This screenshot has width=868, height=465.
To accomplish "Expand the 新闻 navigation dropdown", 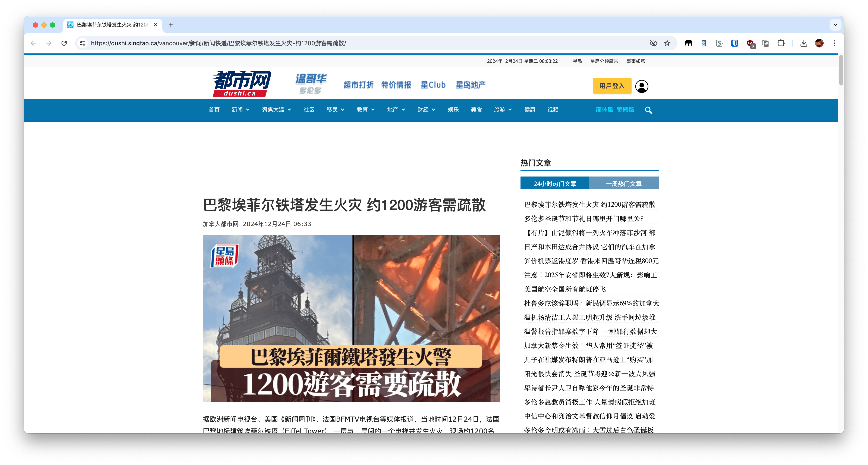I will (x=240, y=110).
